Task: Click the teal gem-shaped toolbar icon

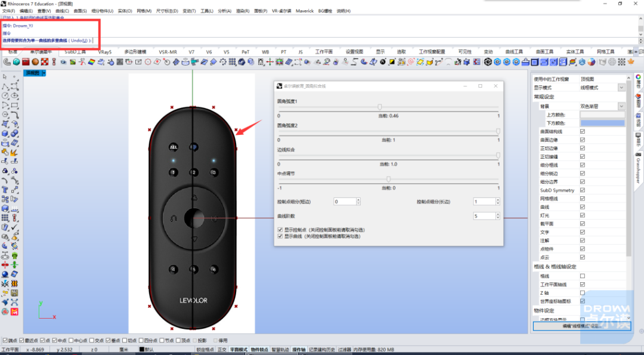Action: (16, 62)
